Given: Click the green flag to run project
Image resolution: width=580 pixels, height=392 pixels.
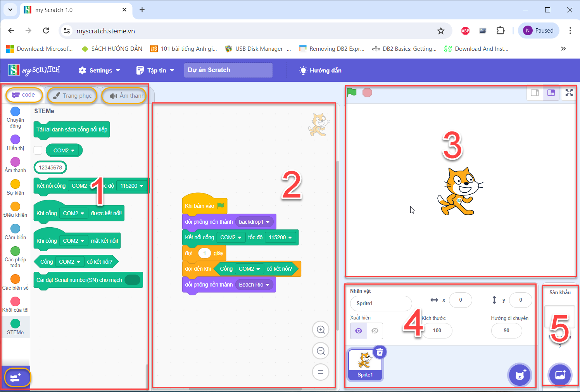Looking at the screenshot, I should [352, 92].
